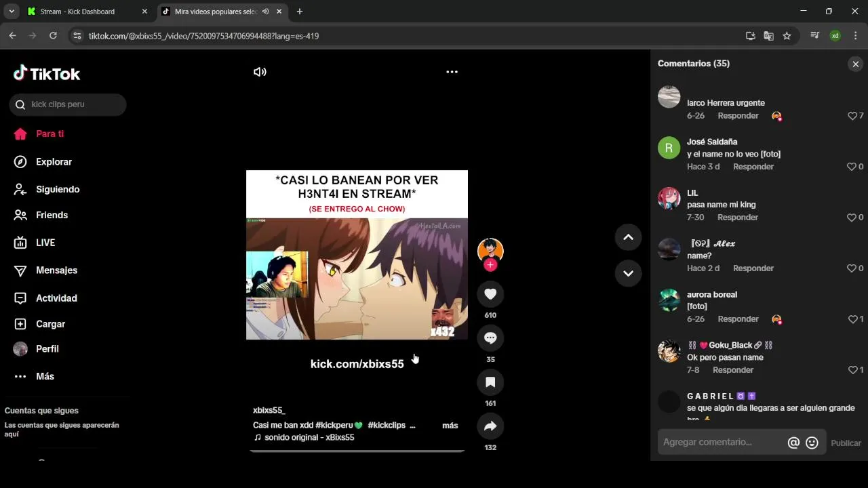Open the emoji picker in comment box

coord(812,443)
